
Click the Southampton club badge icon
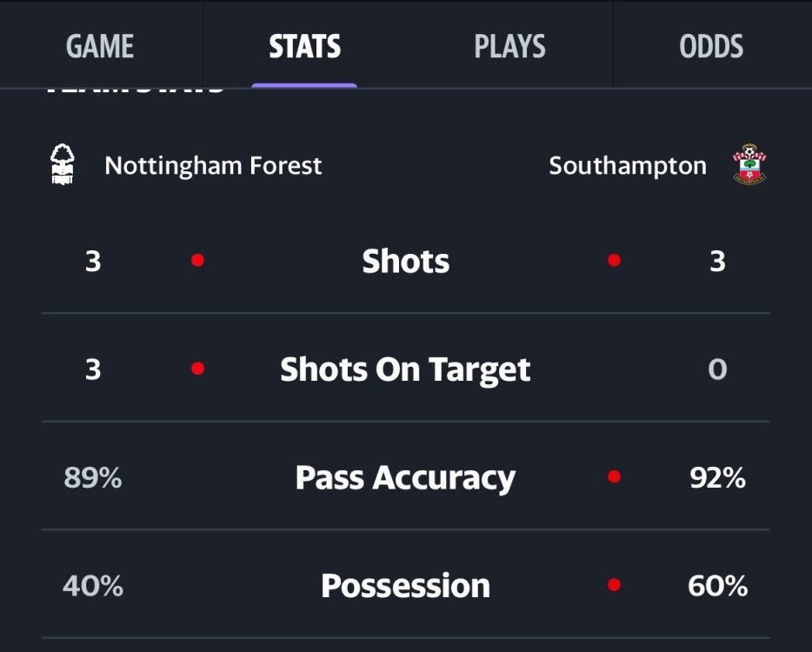(x=749, y=165)
